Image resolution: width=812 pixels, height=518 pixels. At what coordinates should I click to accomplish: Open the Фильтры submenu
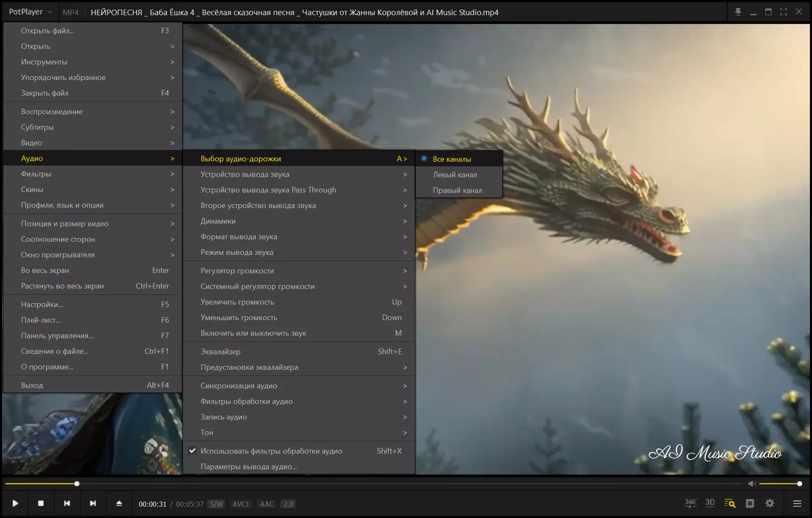[x=93, y=174]
